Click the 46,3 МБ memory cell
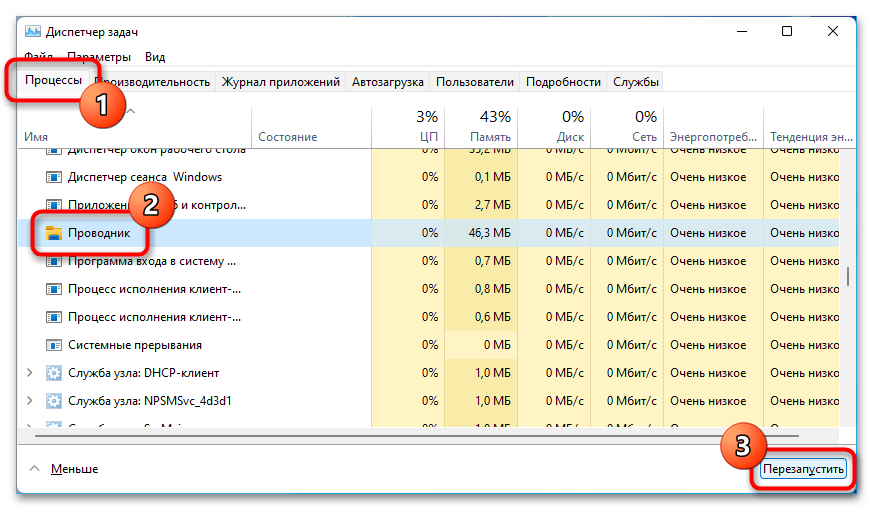Screen dimensions: 873x510 tap(482, 233)
